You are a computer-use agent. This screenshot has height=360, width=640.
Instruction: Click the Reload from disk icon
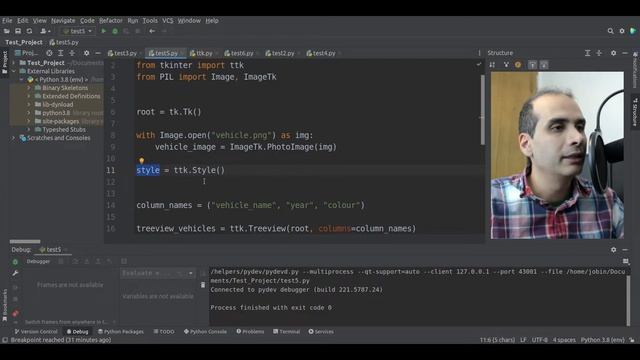click(29, 31)
